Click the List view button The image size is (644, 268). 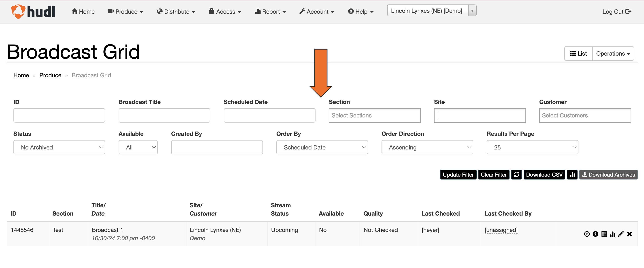pos(578,54)
